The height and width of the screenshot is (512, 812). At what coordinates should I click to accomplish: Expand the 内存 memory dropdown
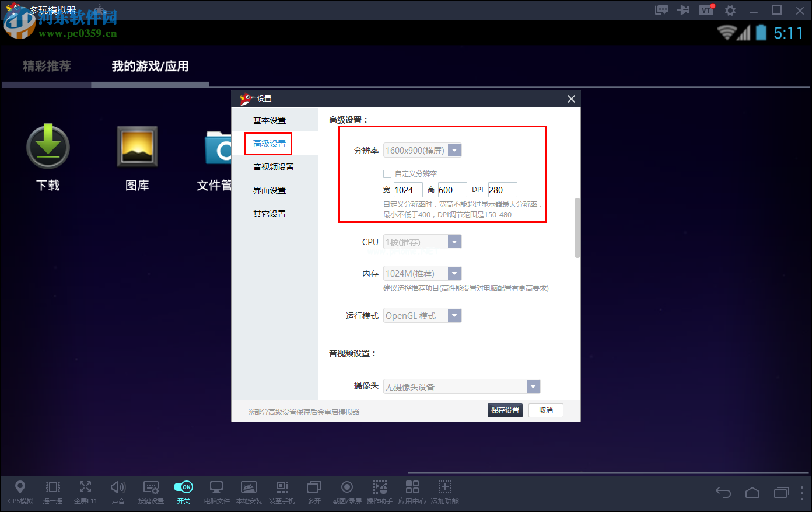point(454,273)
